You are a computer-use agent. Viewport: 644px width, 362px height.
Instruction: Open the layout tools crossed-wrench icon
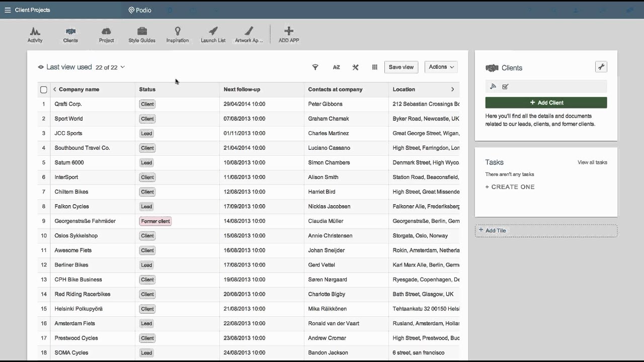click(355, 67)
